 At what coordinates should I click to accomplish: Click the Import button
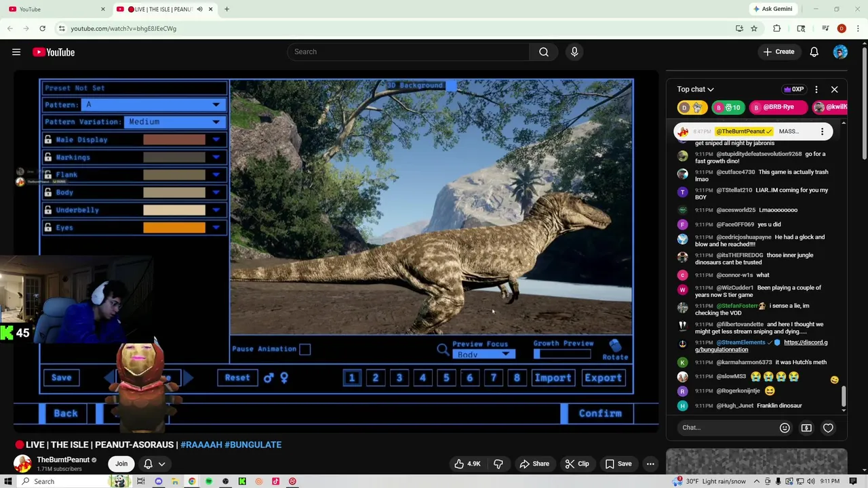(x=553, y=378)
